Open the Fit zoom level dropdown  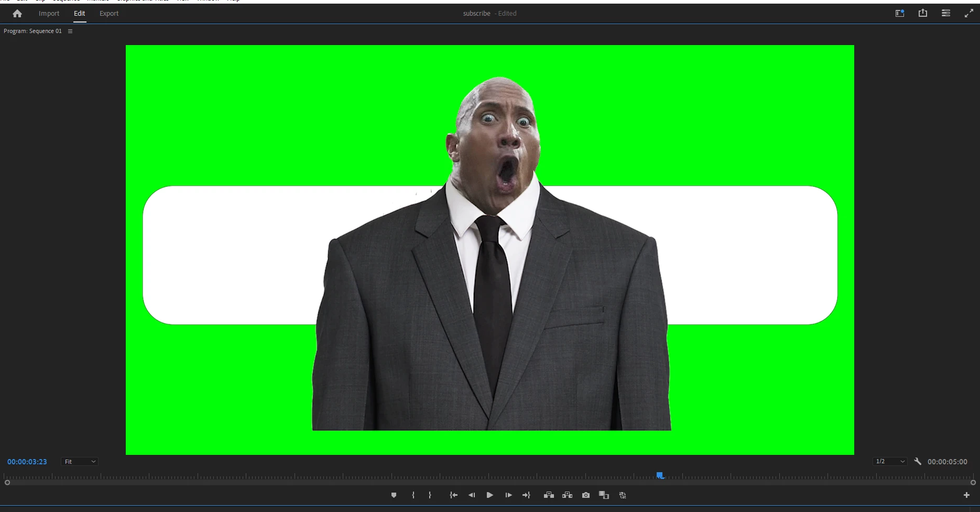[x=80, y=462]
